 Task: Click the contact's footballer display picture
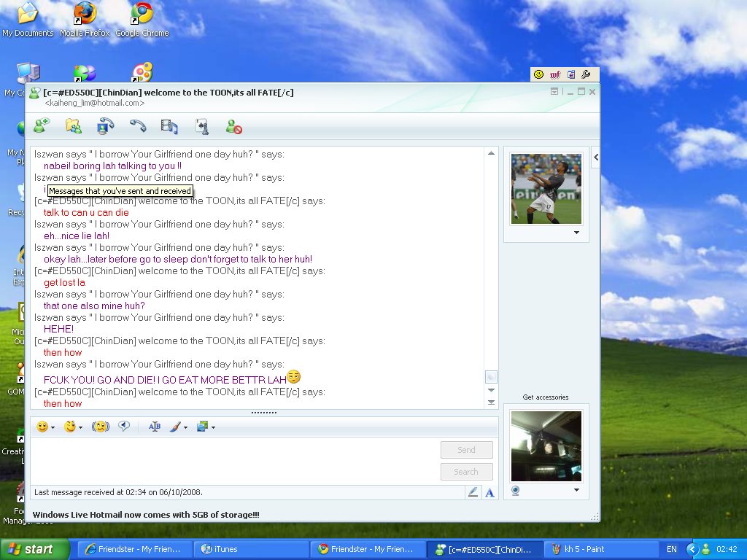(x=546, y=189)
